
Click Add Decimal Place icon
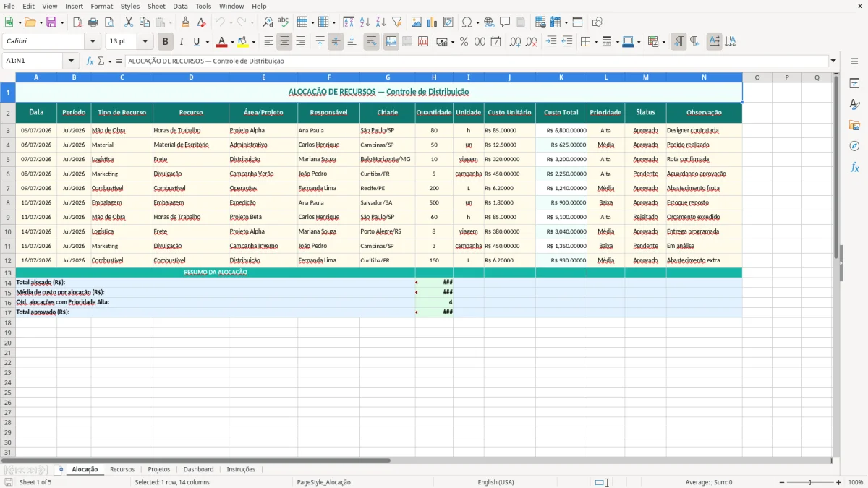(515, 42)
